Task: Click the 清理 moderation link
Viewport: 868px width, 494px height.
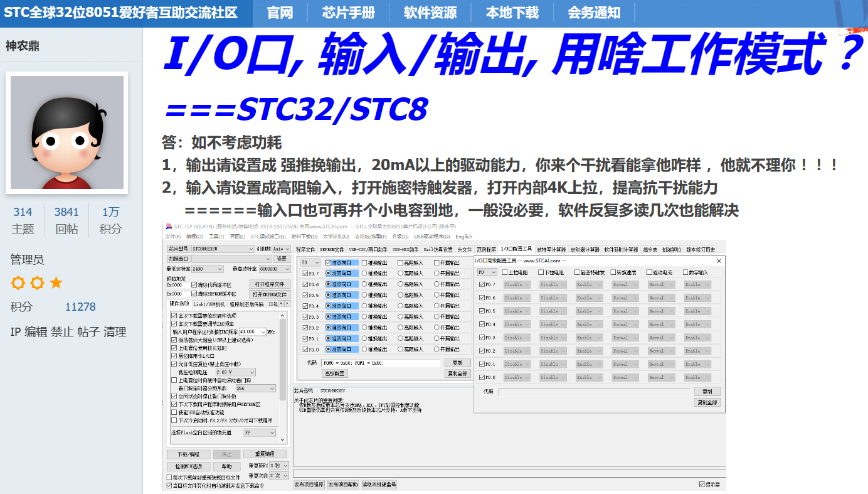Action: click(x=115, y=332)
